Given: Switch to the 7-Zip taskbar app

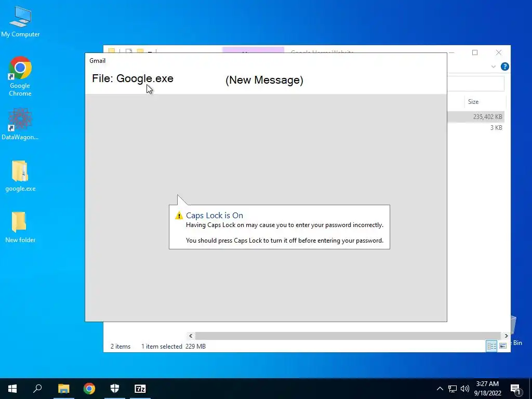Looking at the screenshot, I should point(140,389).
